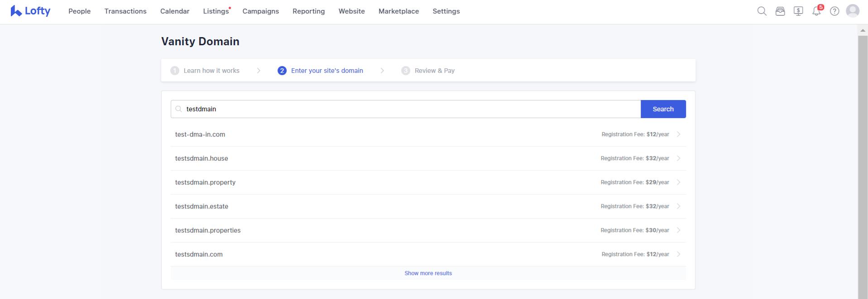The height and width of the screenshot is (299, 868).
Task: Open the dollar screen icon
Action: [x=798, y=11]
